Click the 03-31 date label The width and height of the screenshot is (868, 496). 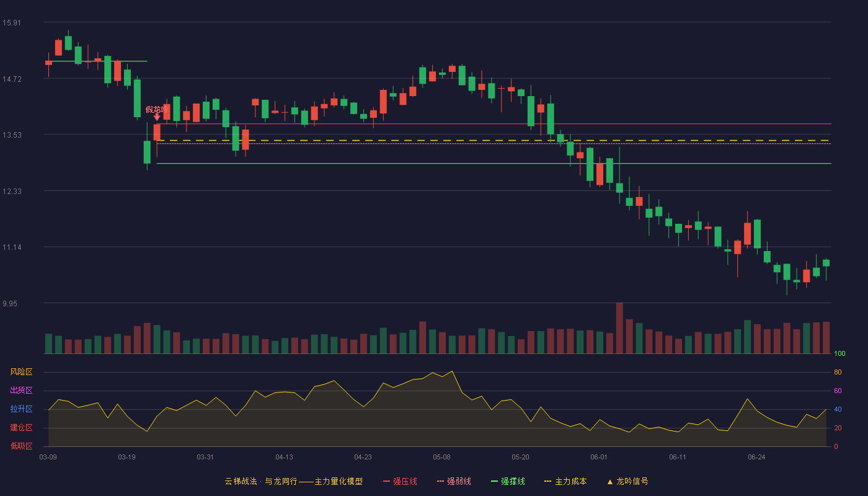coord(206,457)
